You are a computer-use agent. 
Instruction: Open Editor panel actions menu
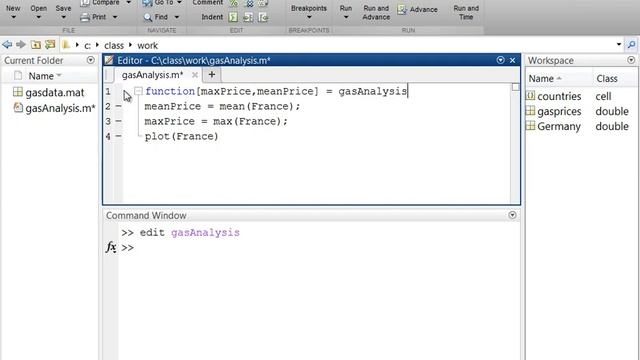tap(500, 60)
